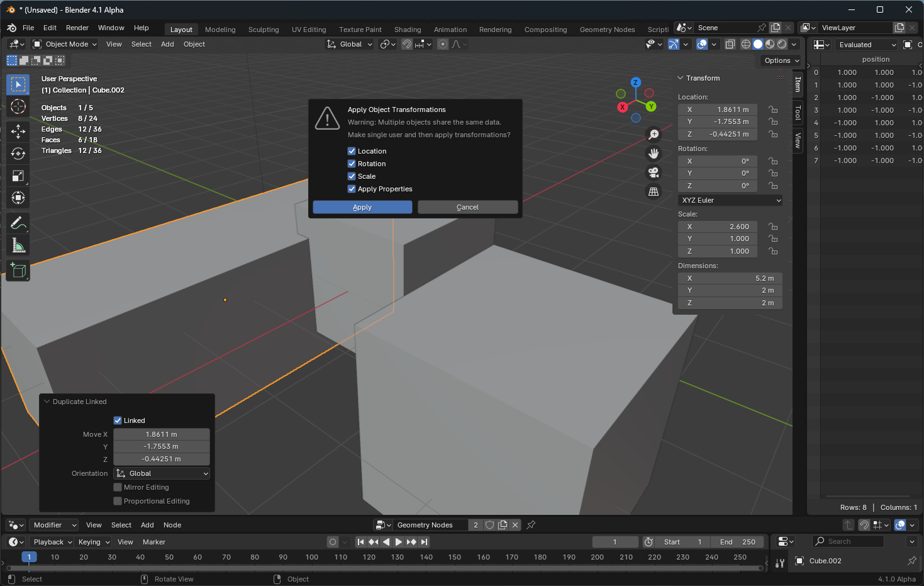Viewport: 924px width, 586px height.
Task: Play the animation forward
Action: pyautogui.click(x=398, y=542)
